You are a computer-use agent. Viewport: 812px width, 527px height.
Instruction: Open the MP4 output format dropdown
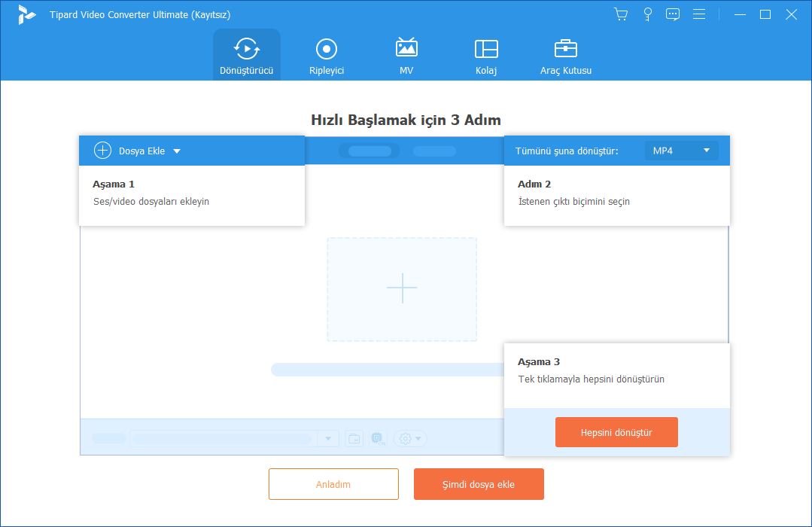(x=681, y=151)
